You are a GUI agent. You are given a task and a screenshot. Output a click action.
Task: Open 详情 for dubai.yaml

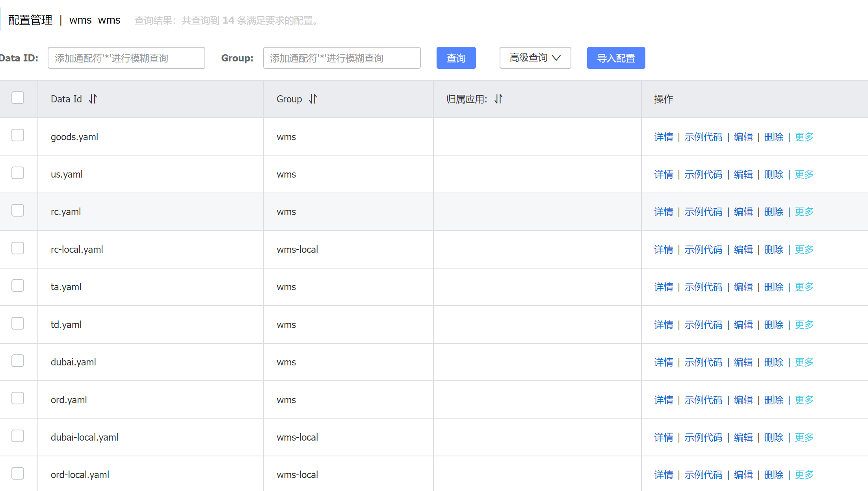click(x=664, y=362)
